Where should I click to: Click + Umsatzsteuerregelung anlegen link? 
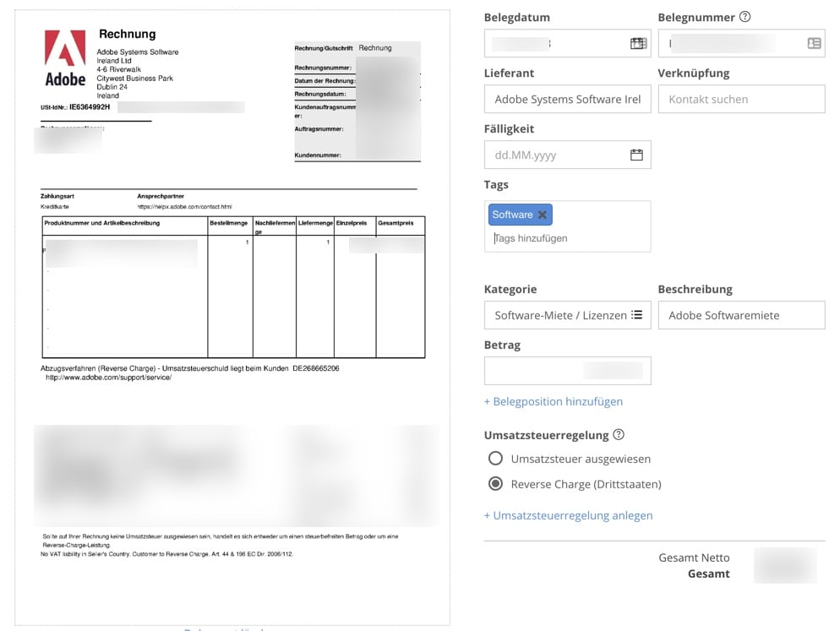pyautogui.click(x=569, y=515)
